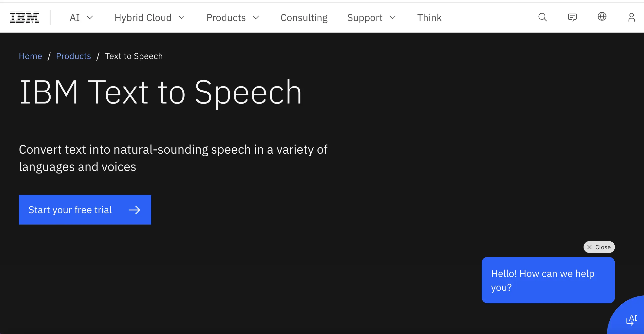Image resolution: width=644 pixels, height=334 pixels.
Task: Follow the Products breadcrumb link
Action: point(73,56)
